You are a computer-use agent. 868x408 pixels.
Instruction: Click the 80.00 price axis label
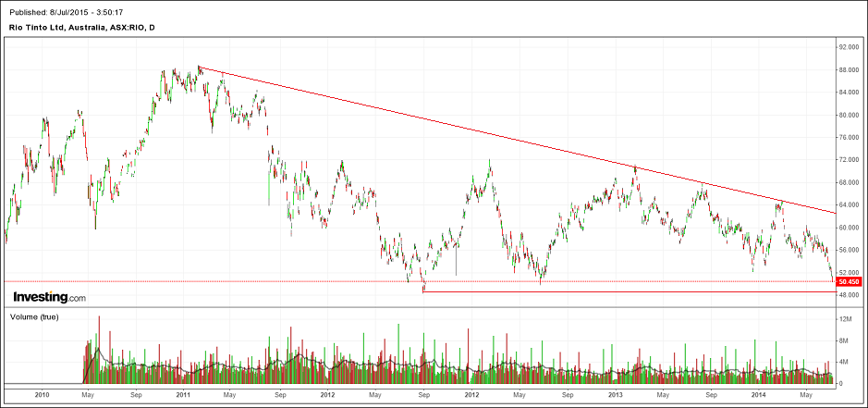click(x=850, y=115)
